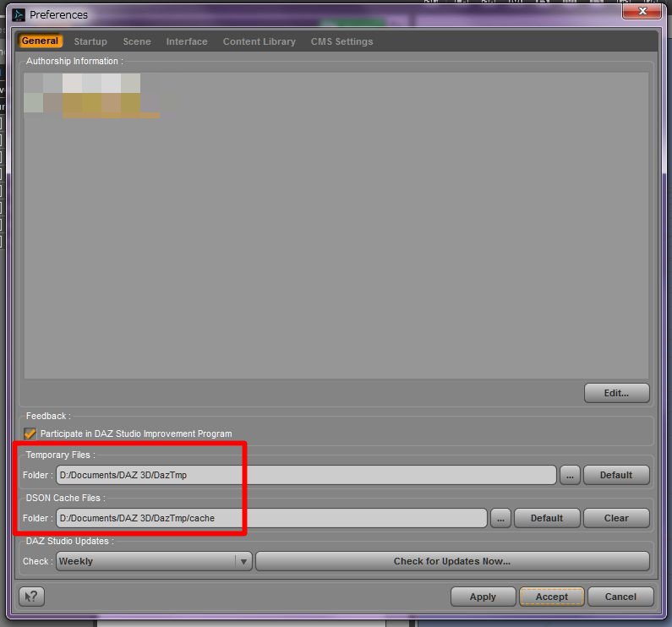Image resolution: width=672 pixels, height=627 pixels.
Task: Click the Temporary Files folder path field
Action: [x=306, y=475]
